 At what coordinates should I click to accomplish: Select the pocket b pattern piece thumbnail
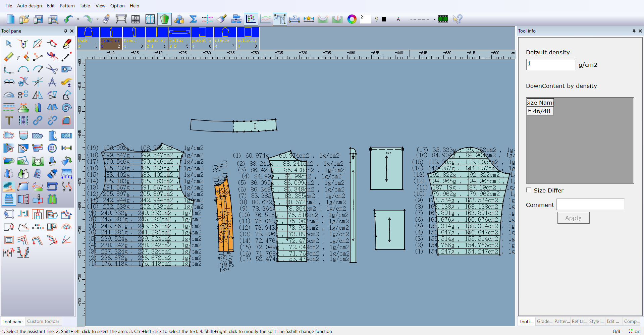pyautogui.click(x=202, y=38)
